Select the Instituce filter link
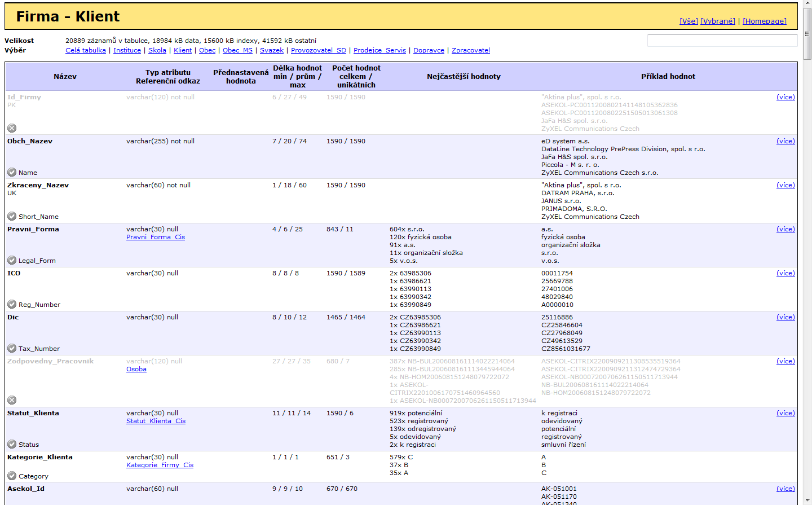The height and width of the screenshot is (505, 812). 127,50
